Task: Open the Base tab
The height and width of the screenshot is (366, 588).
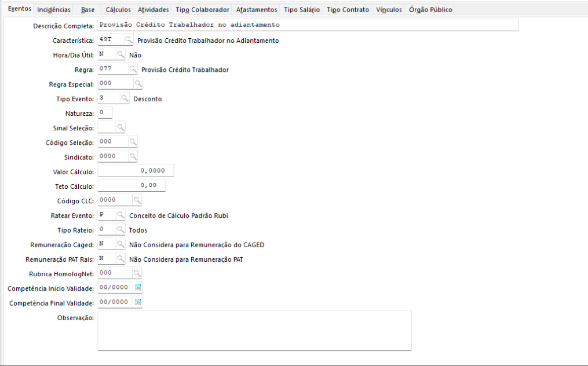Action: 87,10
